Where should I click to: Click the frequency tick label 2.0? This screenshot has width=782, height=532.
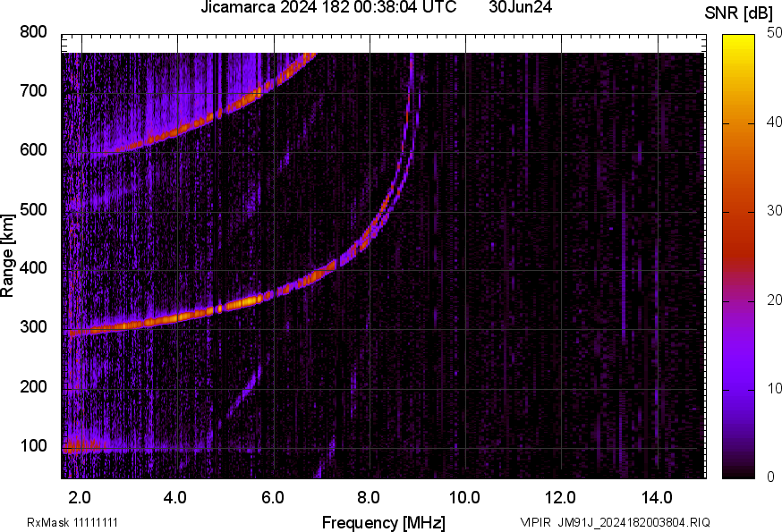[80, 497]
